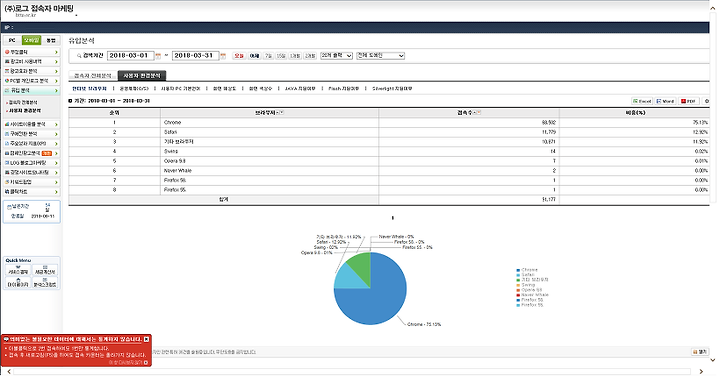The width and height of the screenshot is (720, 376).
Task: Export the table to PDF
Action: click(688, 101)
